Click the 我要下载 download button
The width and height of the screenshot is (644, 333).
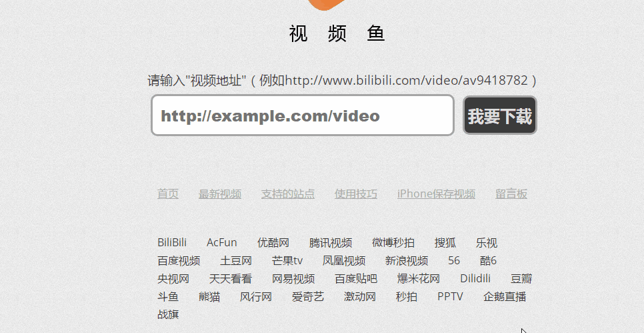point(500,115)
